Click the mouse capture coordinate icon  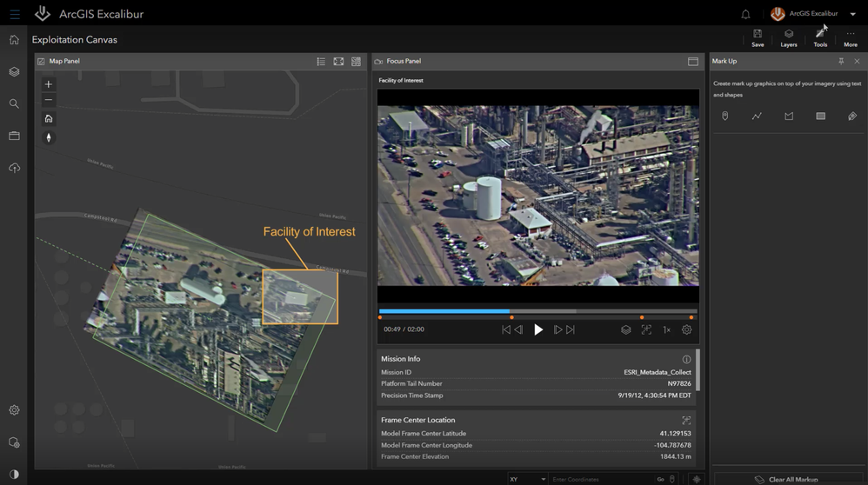pyautogui.click(x=672, y=479)
